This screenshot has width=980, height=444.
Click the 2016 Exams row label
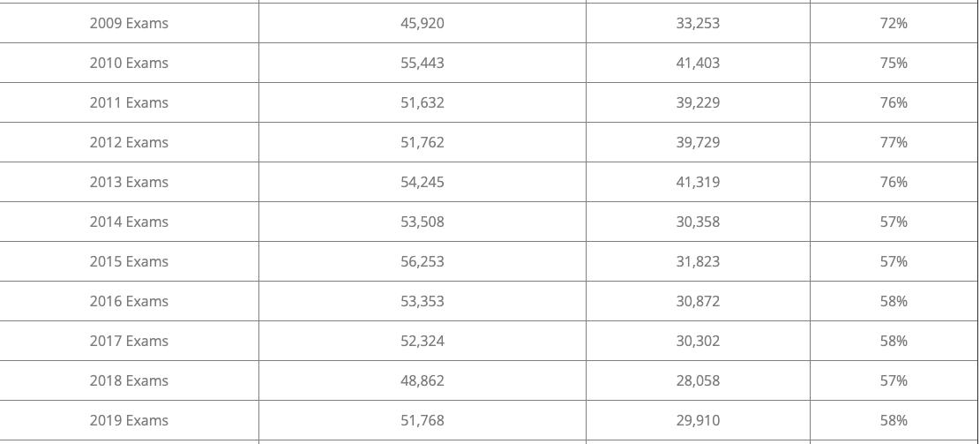tap(129, 301)
